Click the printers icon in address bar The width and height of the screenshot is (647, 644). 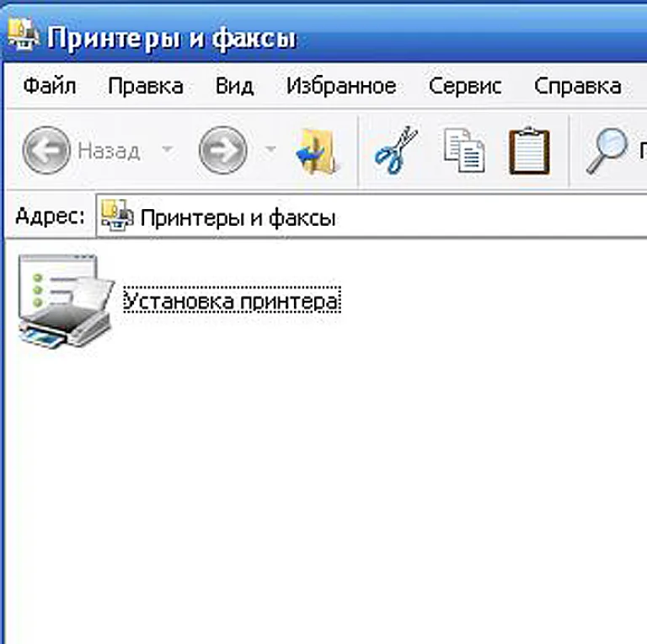pyautogui.click(x=117, y=216)
